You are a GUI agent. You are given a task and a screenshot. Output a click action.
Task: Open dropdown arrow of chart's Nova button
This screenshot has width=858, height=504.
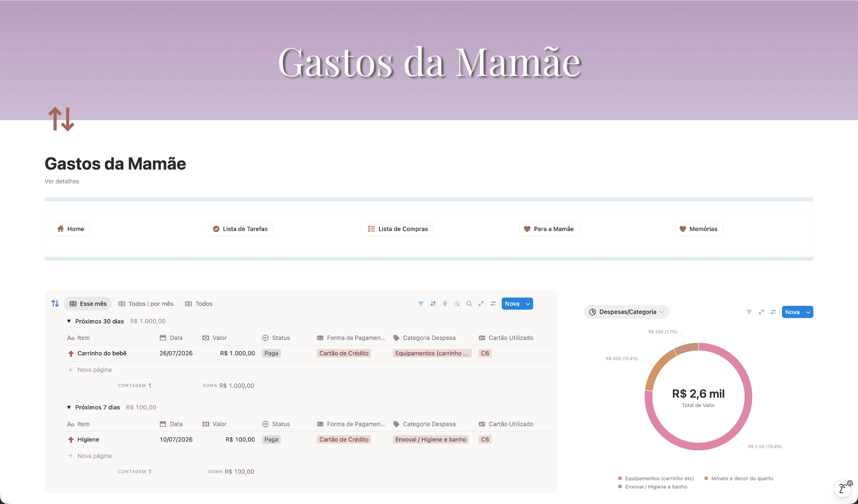(x=808, y=312)
